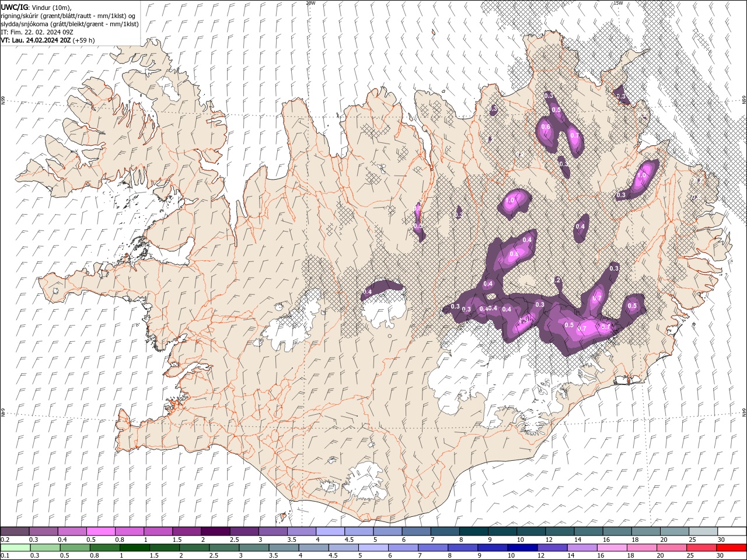Viewport: 747px width, 560px height.
Task: Select the darkest green 1 swatch in the lower legend row
Action: tap(134, 548)
